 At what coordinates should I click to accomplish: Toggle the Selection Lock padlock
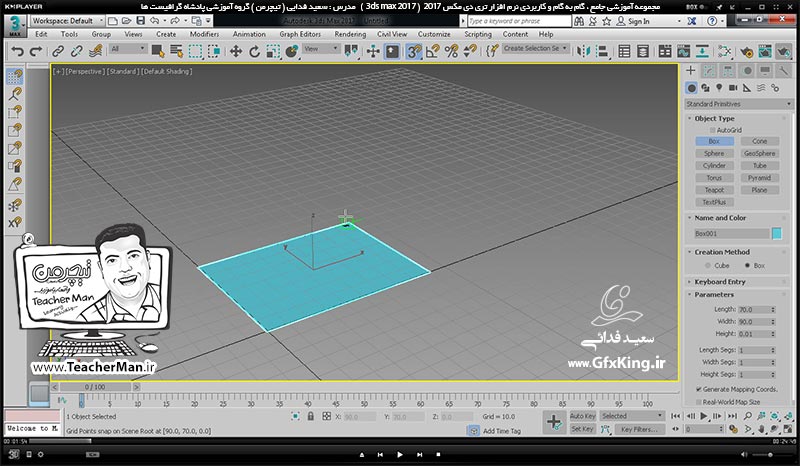310,416
